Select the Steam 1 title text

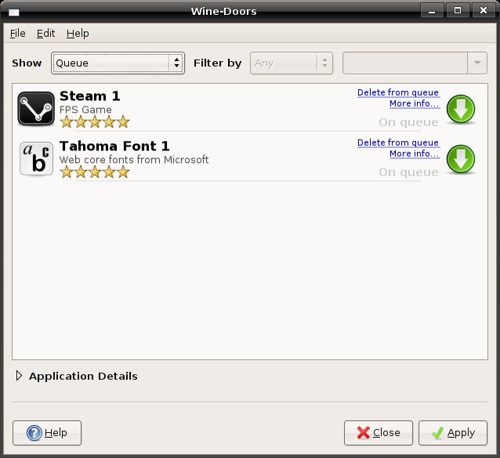[x=90, y=96]
